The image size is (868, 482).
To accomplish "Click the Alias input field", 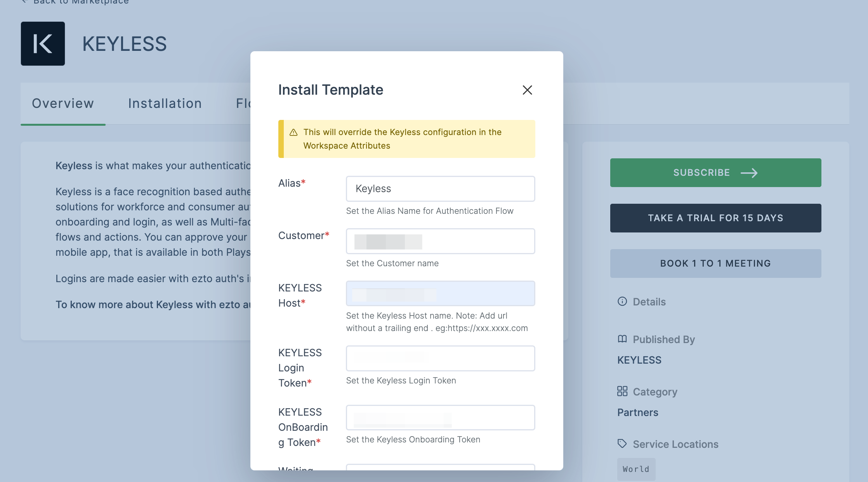I will pyautogui.click(x=440, y=189).
